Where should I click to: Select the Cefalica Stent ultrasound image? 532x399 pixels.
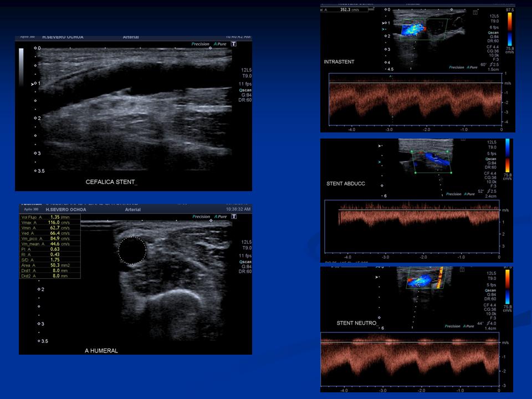pyautogui.click(x=134, y=113)
